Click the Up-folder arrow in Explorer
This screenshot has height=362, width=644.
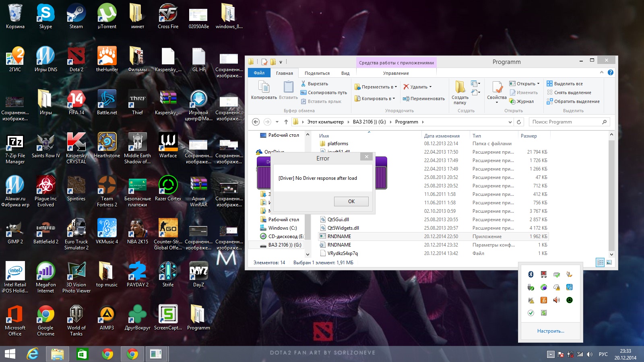pos(286,122)
